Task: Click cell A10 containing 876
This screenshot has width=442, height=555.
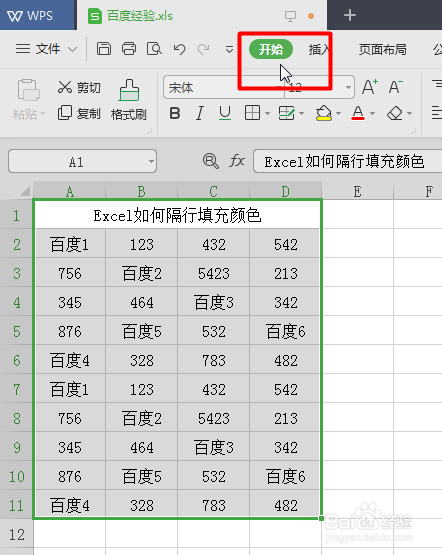Action: [70, 476]
